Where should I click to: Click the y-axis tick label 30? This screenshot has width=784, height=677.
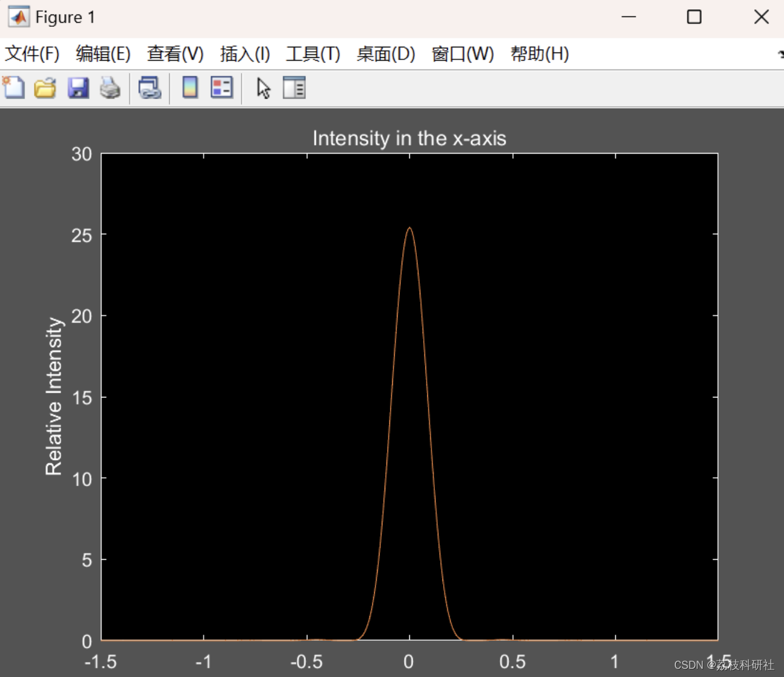click(x=82, y=154)
